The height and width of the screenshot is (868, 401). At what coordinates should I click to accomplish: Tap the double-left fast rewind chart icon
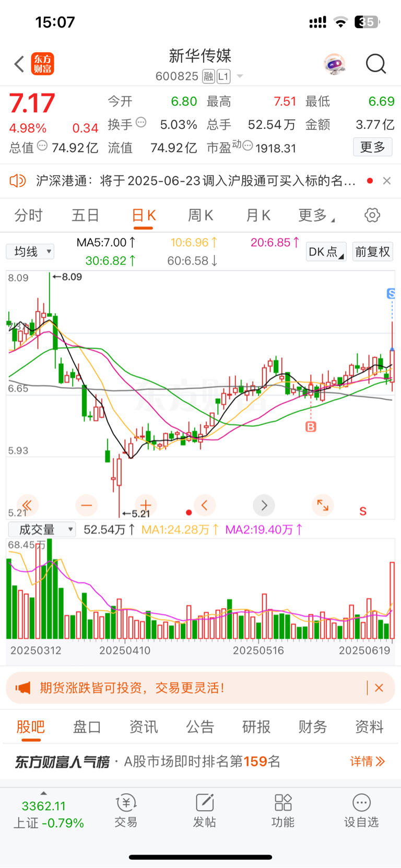[x=27, y=505]
